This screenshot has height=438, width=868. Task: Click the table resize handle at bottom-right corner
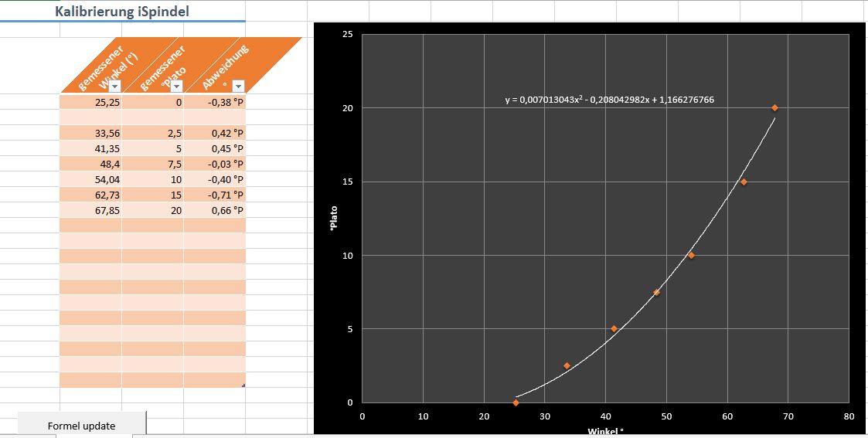243,385
